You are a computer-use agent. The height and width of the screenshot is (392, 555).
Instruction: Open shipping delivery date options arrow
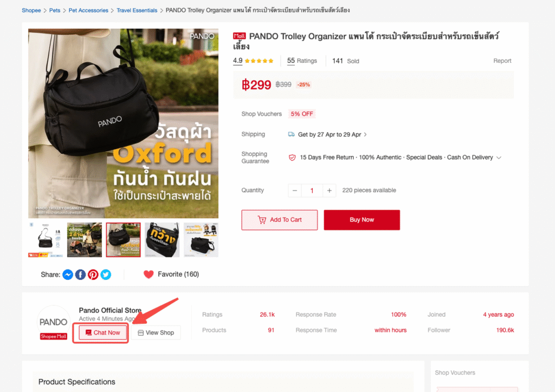(365, 135)
